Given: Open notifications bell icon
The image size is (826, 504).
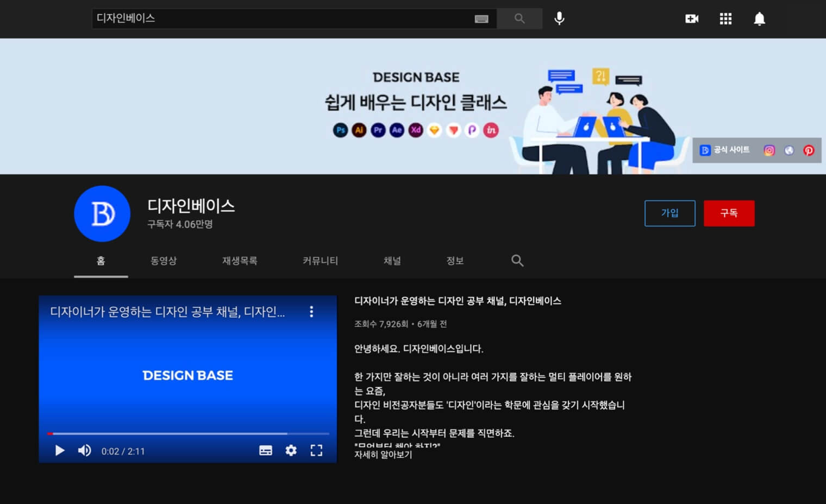Looking at the screenshot, I should click(759, 19).
